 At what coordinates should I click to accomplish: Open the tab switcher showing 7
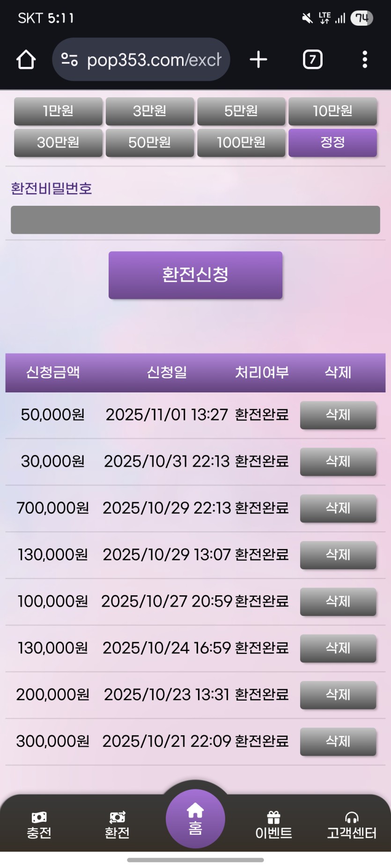[x=312, y=60]
